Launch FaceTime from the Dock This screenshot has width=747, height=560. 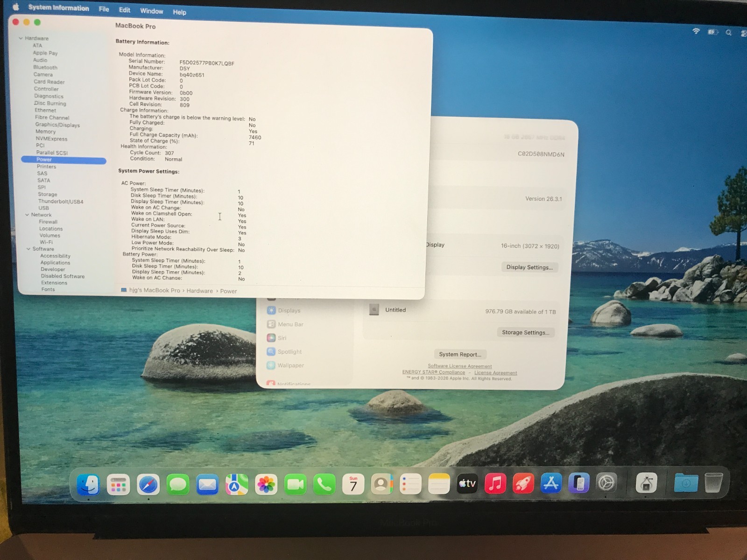(x=296, y=485)
